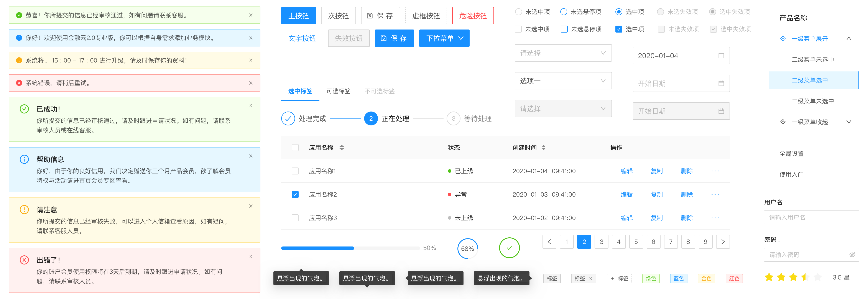Viewport: 868px width, 299px height.
Task: Close the green success message alert
Action: 251,15
